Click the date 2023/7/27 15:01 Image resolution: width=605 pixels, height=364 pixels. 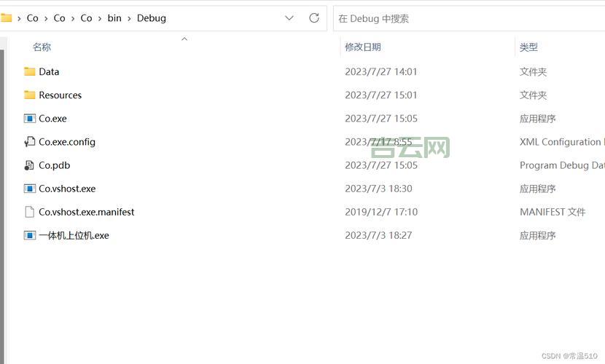tap(381, 95)
